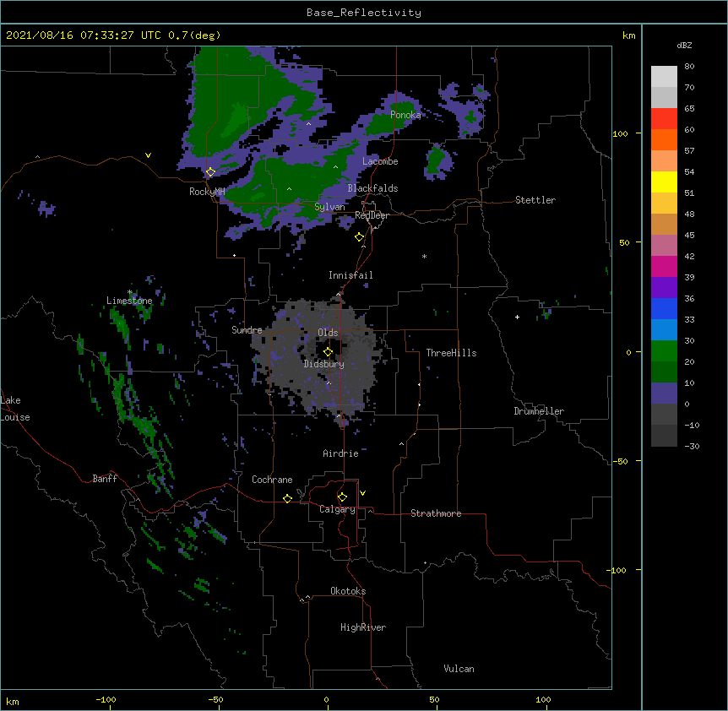Image resolution: width=728 pixels, height=711 pixels.
Task: Click the yellow diamond marker near RockyMH
Action: 210,172
